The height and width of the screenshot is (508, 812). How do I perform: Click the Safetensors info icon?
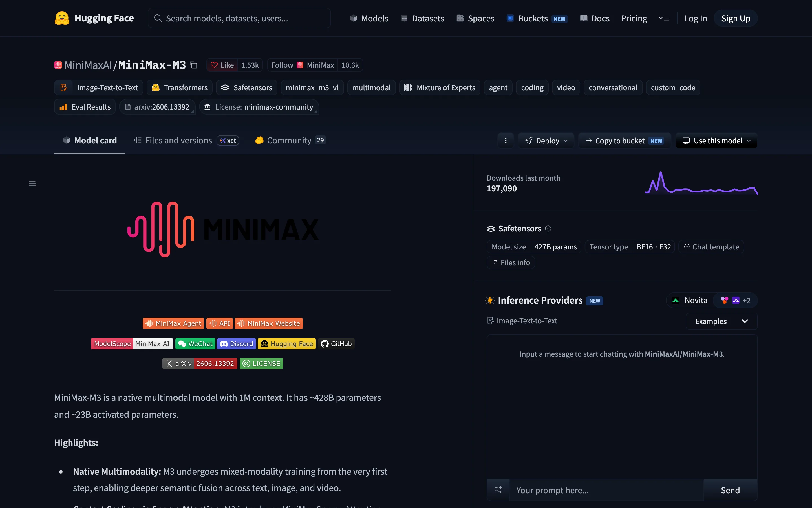tap(548, 229)
